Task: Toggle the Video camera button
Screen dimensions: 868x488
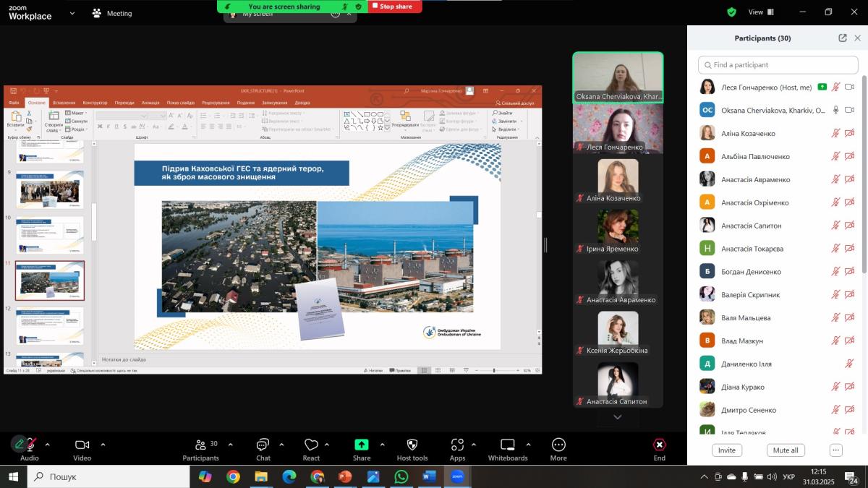Action: tap(82, 445)
